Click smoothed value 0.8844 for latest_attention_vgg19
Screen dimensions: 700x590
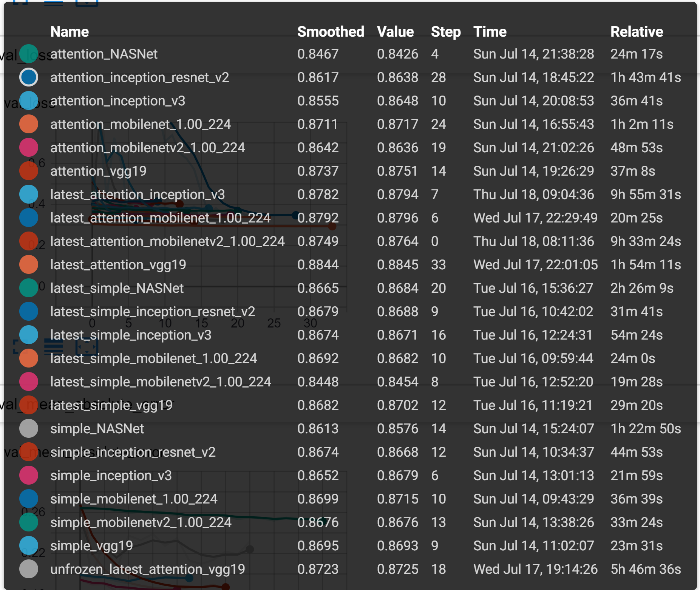point(318,265)
